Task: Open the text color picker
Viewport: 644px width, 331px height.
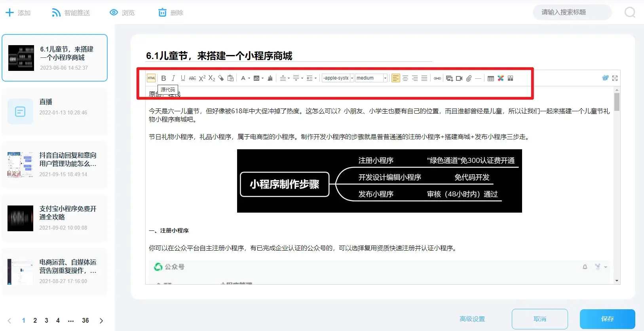Action: [x=243, y=78]
